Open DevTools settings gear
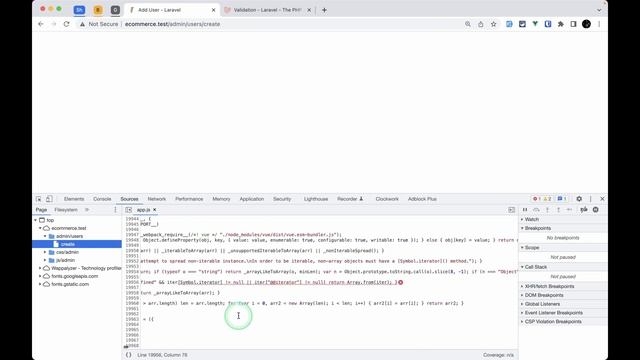The image size is (640, 360). click(579, 199)
